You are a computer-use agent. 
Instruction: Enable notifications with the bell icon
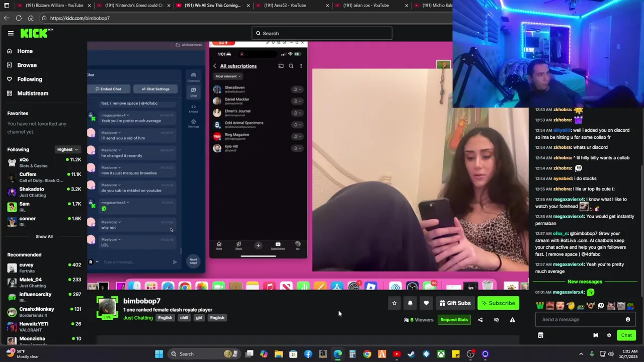coord(410,303)
